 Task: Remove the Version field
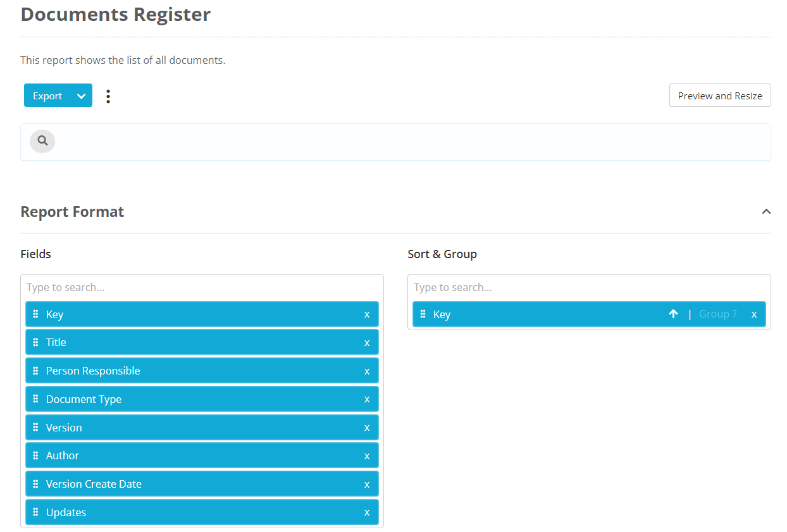pos(367,428)
